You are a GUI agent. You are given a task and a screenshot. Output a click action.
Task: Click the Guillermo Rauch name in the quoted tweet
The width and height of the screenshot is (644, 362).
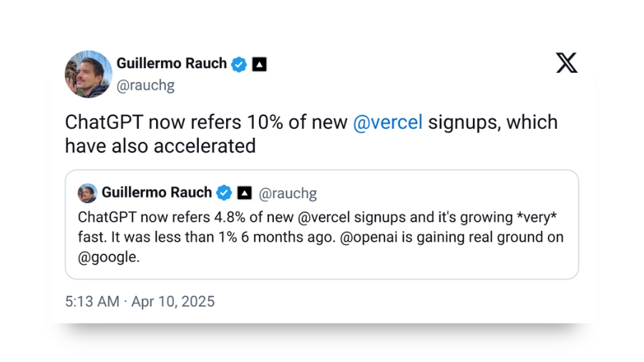pyautogui.click(x=157, y=192)
